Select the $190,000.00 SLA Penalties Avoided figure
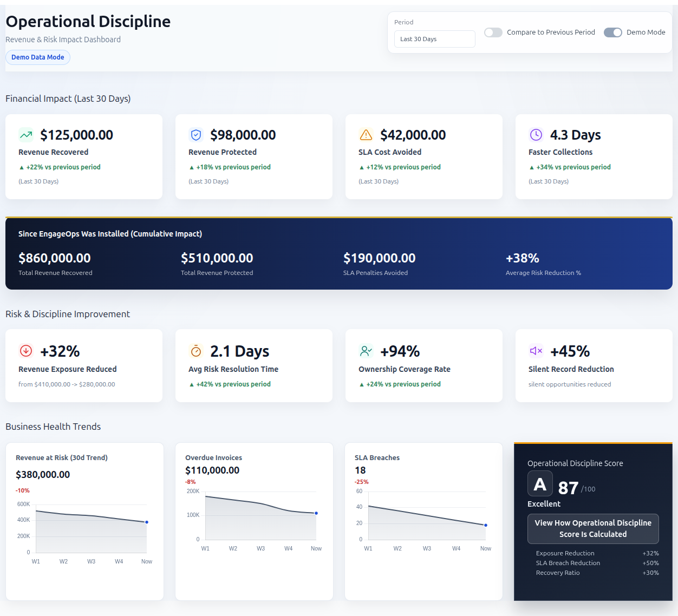 click(380, 258)
